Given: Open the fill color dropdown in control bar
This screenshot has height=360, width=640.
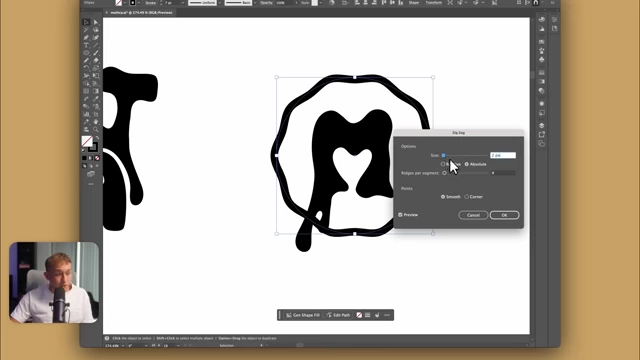Looking at the screenshot, I should coord(124,3).
